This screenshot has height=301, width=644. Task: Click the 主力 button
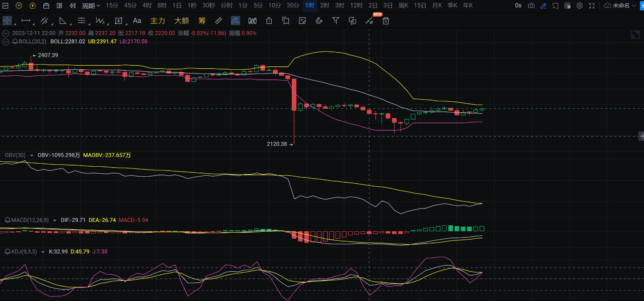click(x=158, y=21)
